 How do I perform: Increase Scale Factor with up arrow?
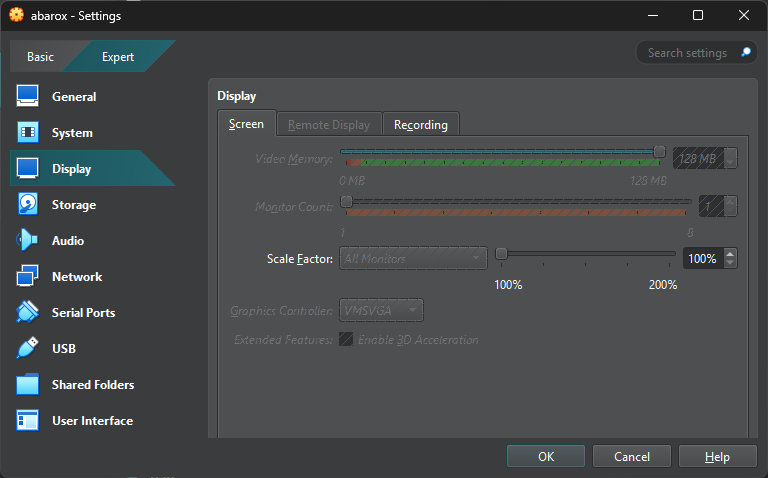point(730,254)
